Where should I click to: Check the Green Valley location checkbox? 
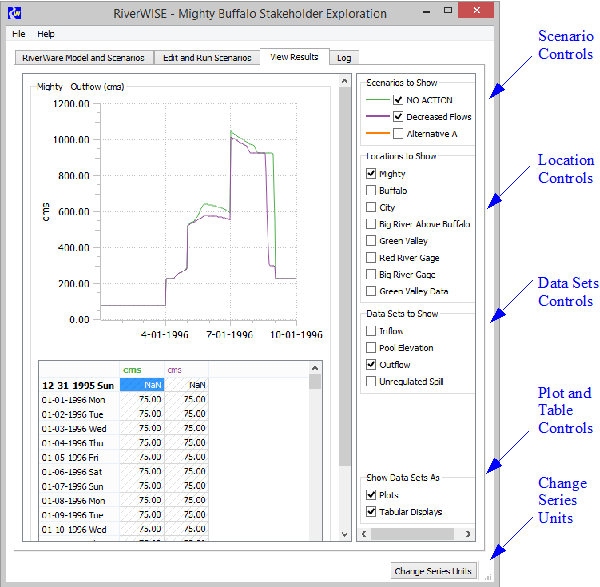click(372, 241)
